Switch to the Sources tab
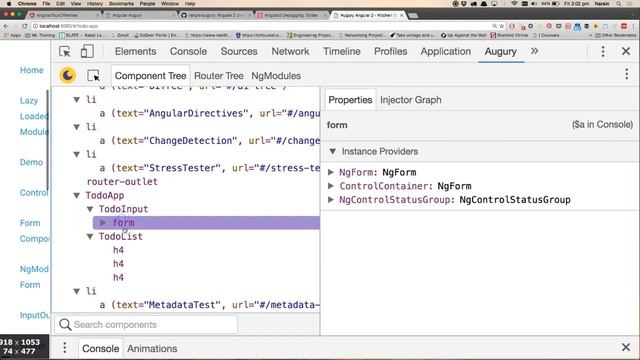640x360 pixels. pyautogui.click(x=239, y=51)
